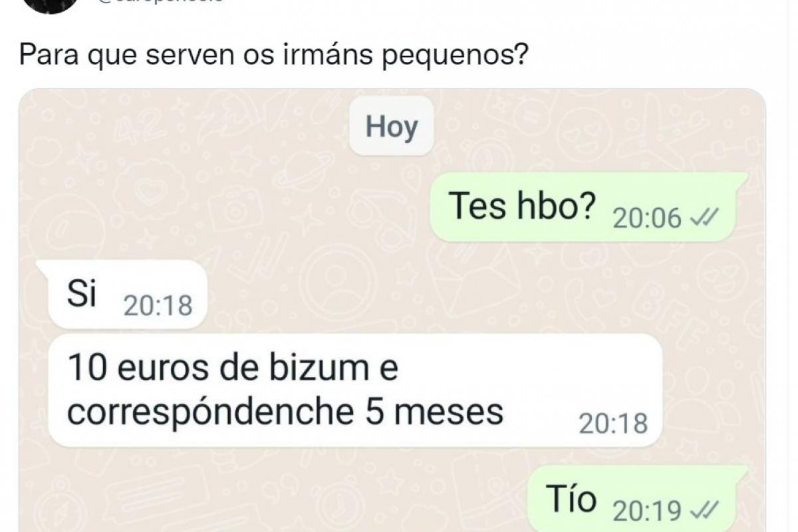Click the 20:19 timestamp

pos(647,511)
